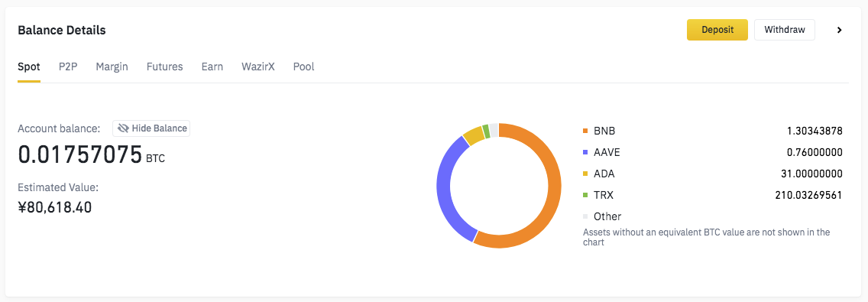Click the yellow ADA legend square
Image resolution: width=868 pixels, height=302 pixels.
586,174
